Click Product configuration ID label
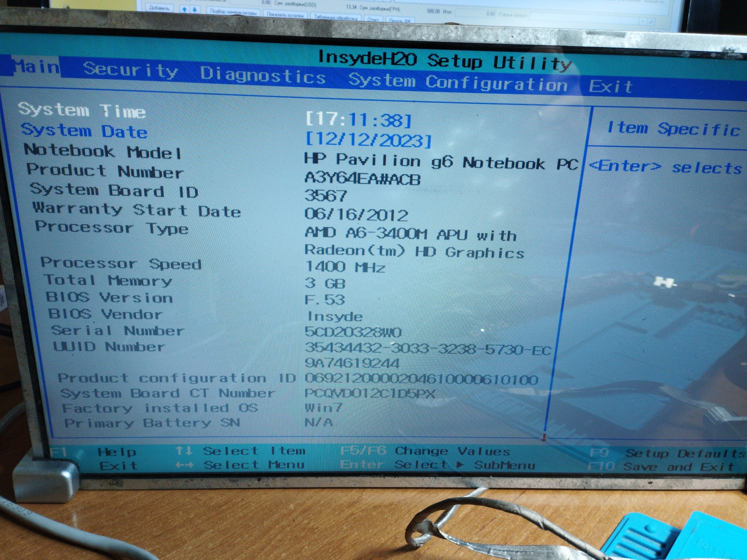 point(177,378)
